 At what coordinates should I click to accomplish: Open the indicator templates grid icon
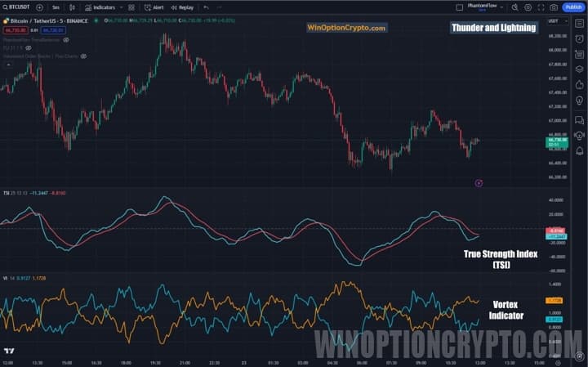(x=131, y=7)
